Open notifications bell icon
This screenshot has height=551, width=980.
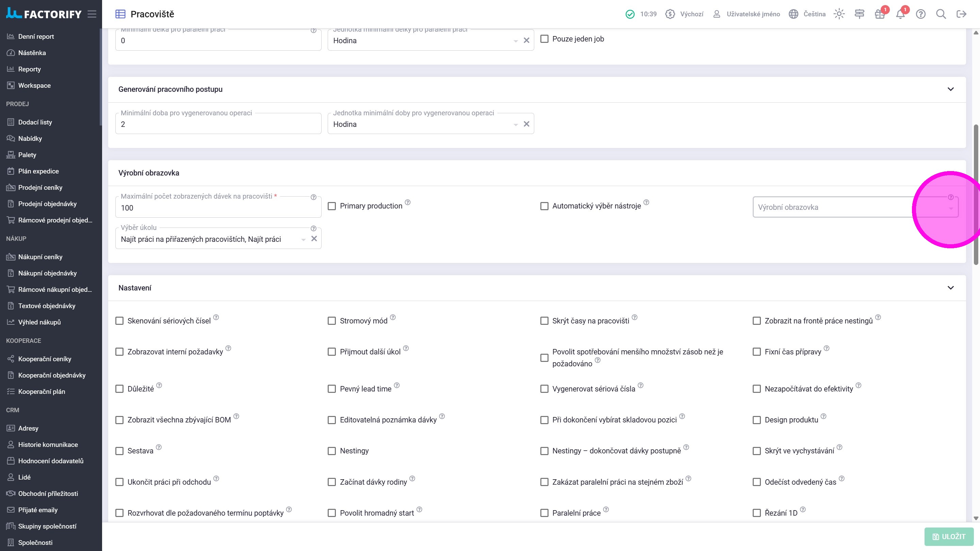coord(900,14)
